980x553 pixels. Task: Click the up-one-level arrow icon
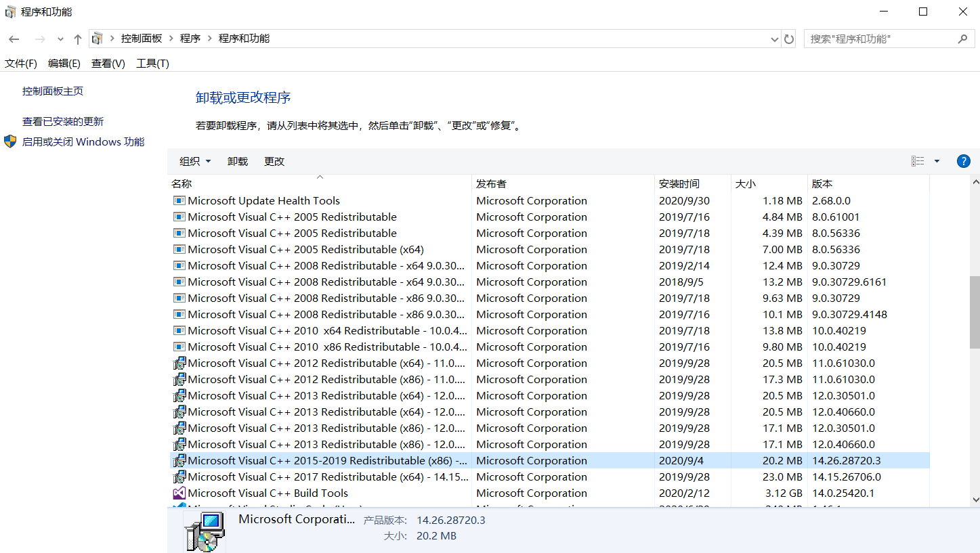[77, 39]
